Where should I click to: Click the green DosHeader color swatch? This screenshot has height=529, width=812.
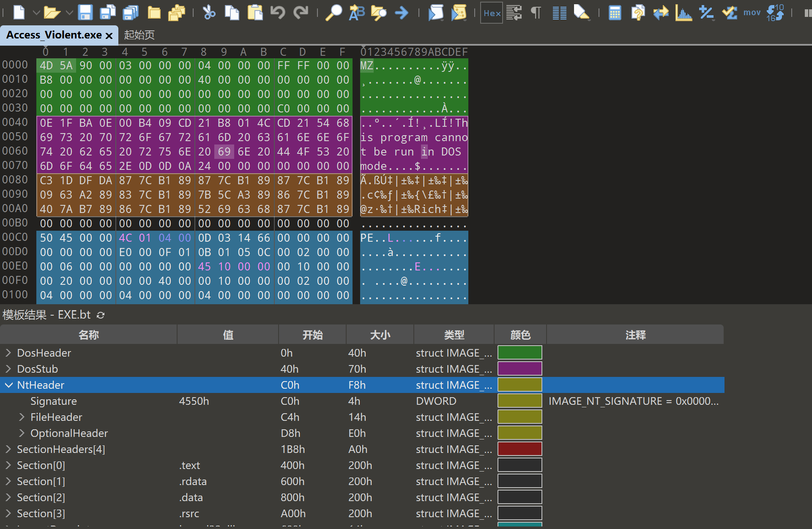tap(520, 353)
